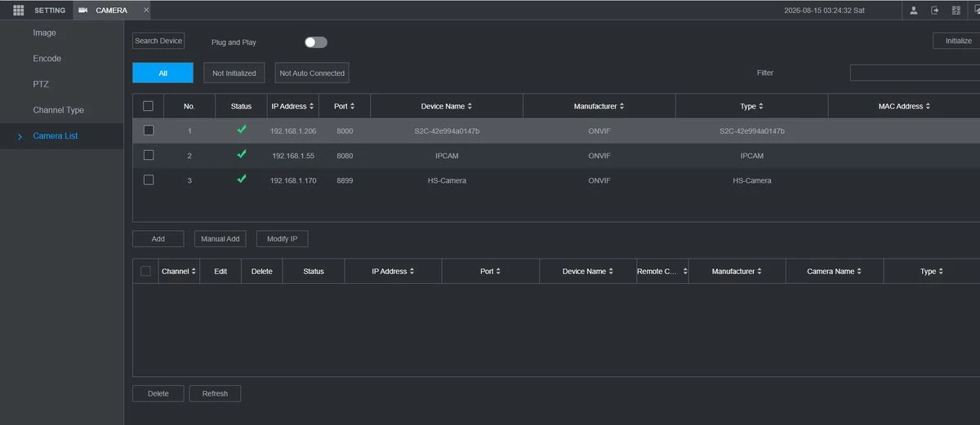Click the green status checkmark for 192.168.1.206
This screenshot has width=980, height=425.
pyautogui.click(x=241, y=130)
